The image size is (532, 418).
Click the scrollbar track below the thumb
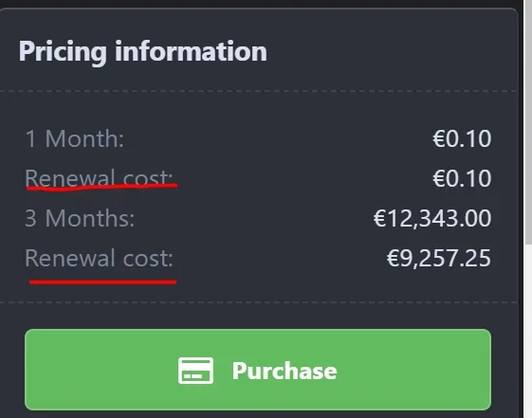528,331
